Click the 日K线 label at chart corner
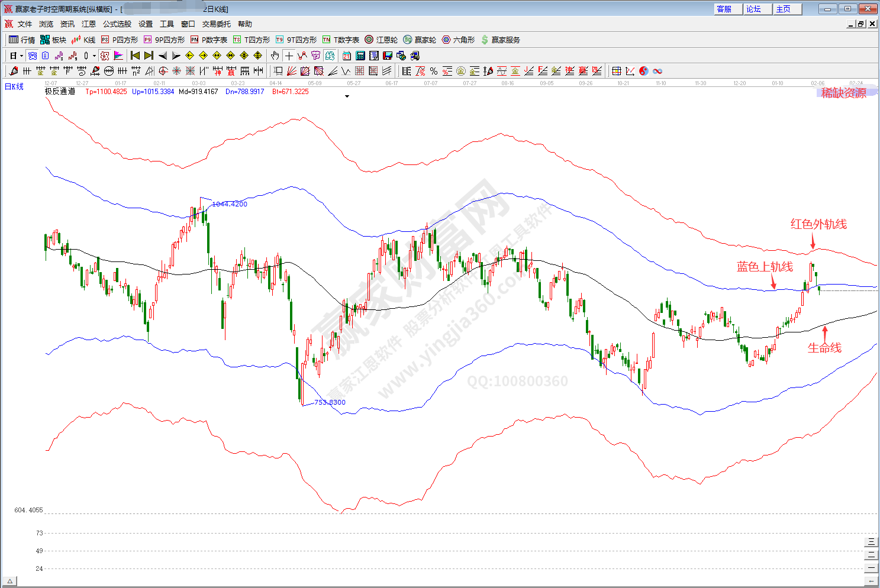This screenshot has width=880, height=588. click(x=14, y=86)
